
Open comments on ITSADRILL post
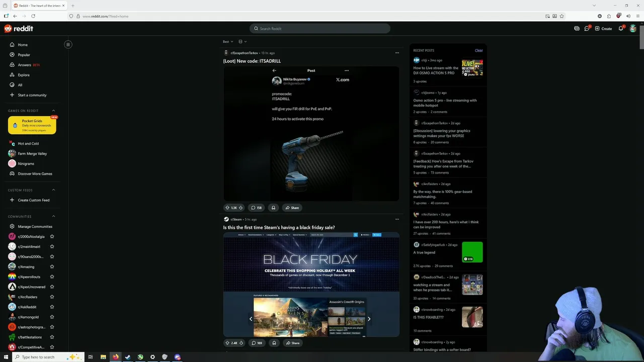[x=257, y=208]
